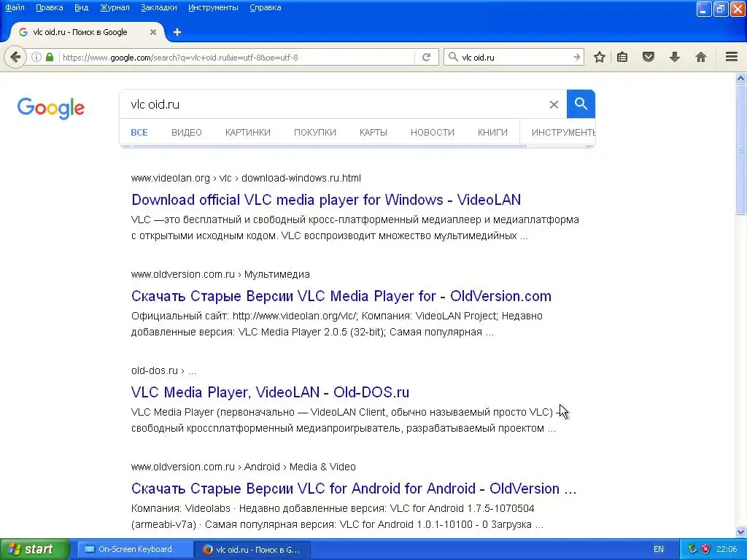The height and width of the screenshot is (560, 747).
Task: Open a new tab with plus button
Action: coord(177,32)
